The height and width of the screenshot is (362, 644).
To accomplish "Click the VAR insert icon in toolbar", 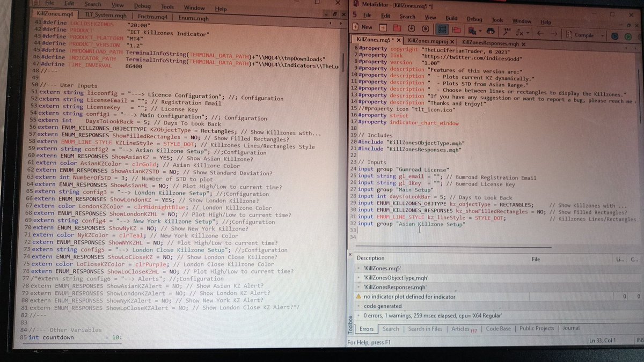I will [x=507, y=32].
